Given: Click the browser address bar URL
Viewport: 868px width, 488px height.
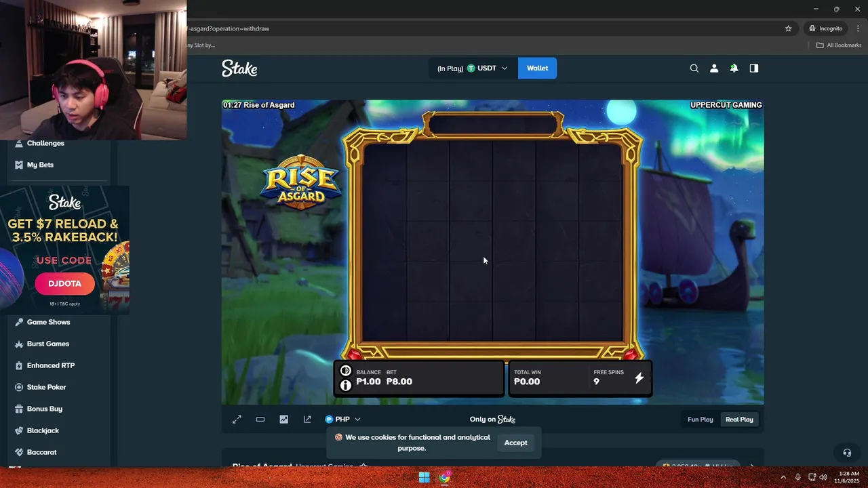Looking at the screenshot, I should pyautogui.click(x=228, y=28).
